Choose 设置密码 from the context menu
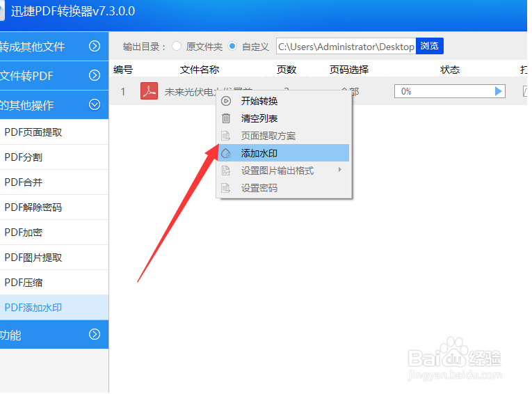This screenshot has width=532, height=394. click(284, 188)
